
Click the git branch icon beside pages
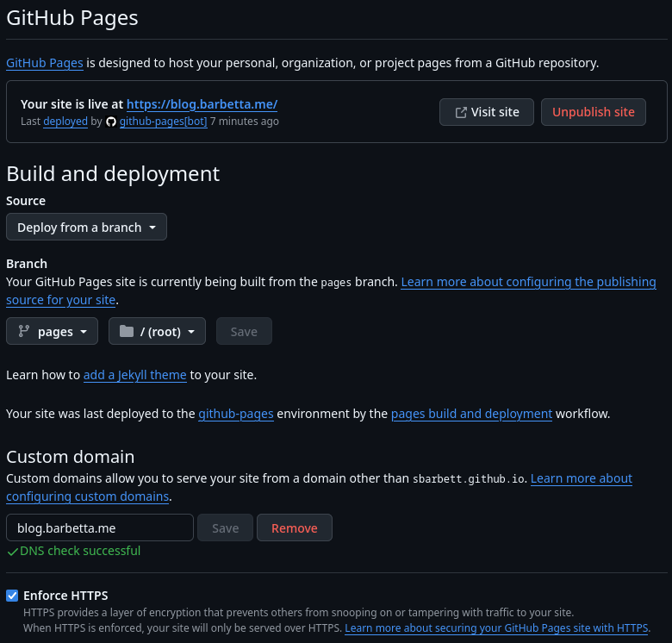(x=24, y=331)
